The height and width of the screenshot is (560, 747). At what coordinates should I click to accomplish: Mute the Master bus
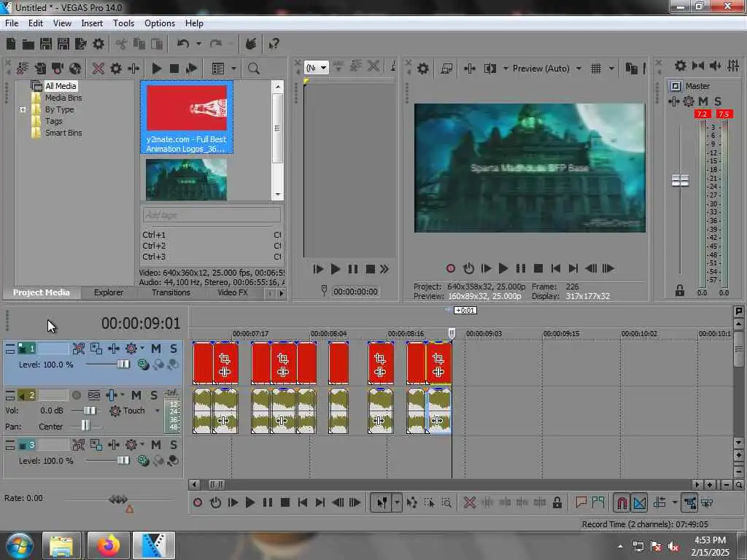pos(703,101)
